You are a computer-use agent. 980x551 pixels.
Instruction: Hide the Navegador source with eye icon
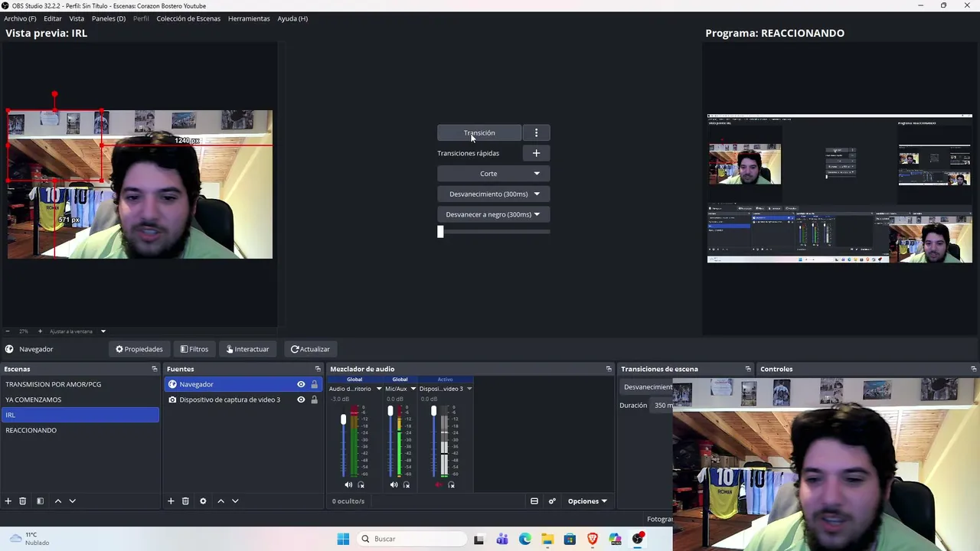pyautogui.click(x=301, y=384)
